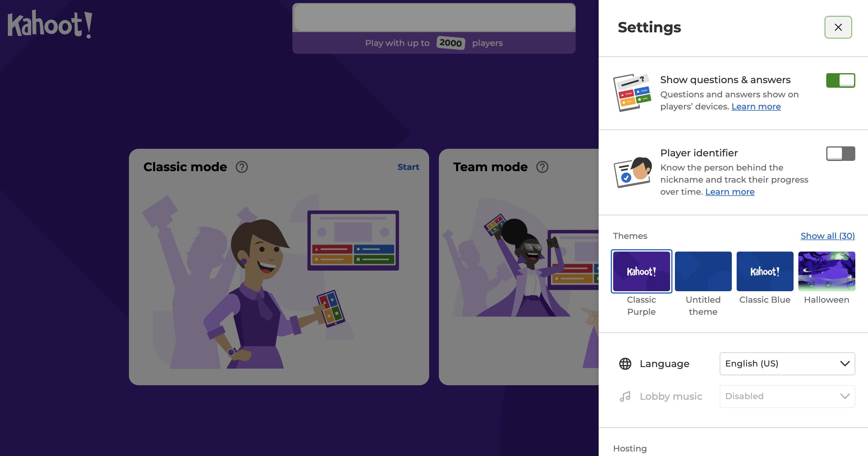The width and height of the screenshot is (868, 456).
Task: Click the Classic Purple theme color swatch
Action: pos(642,271)
